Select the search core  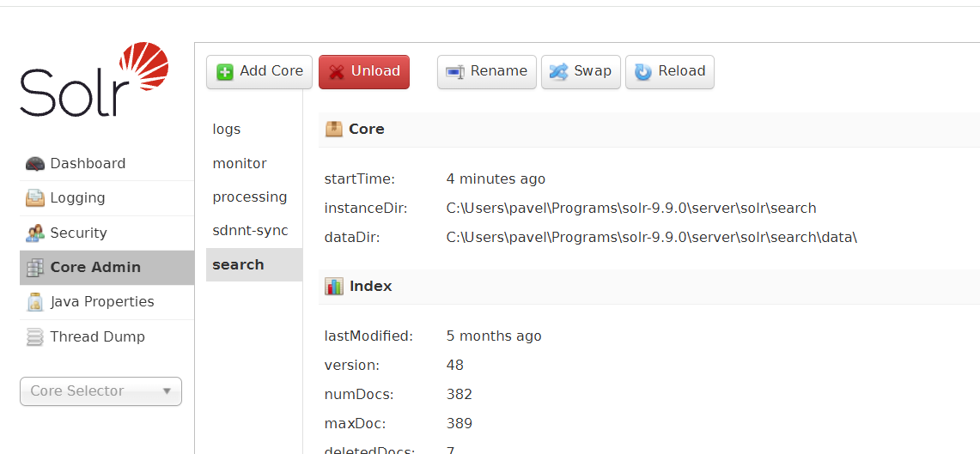coord(254,265)
